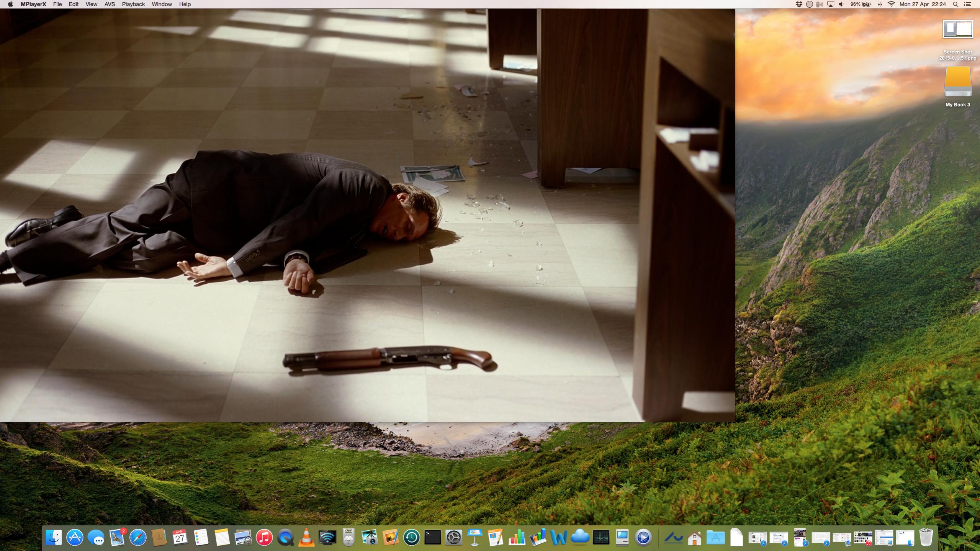980x551 pixels.
Task: Open the View menu
Action: [x=91, y=4]
